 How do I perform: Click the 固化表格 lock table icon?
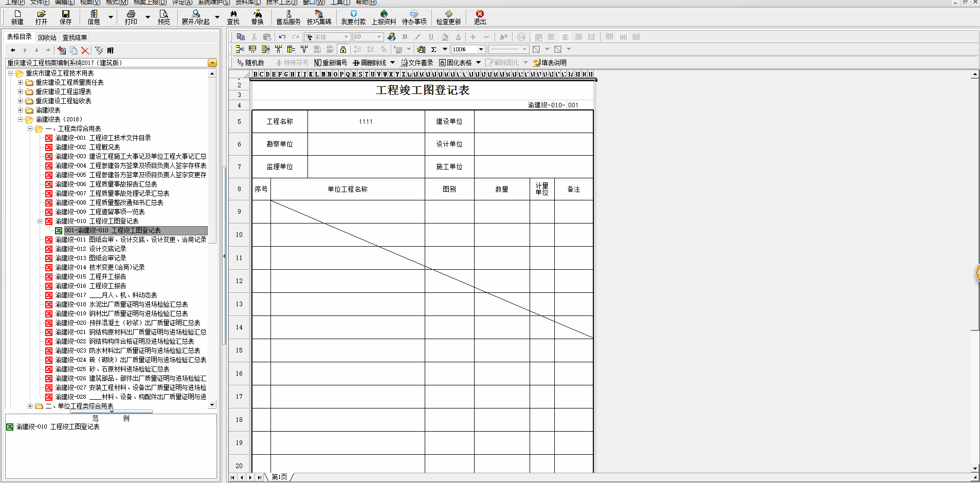457,62
